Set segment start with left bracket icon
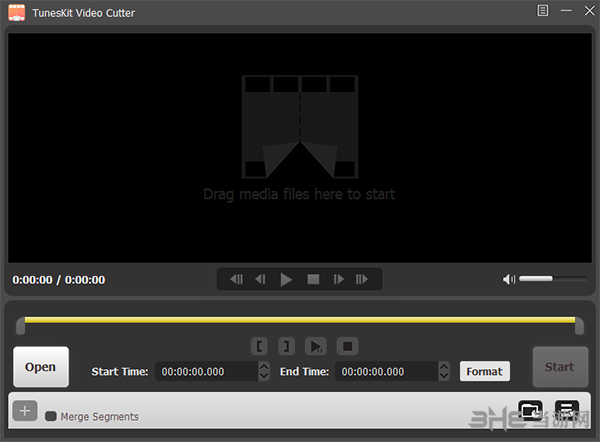600x442 pixels. pyautogui.click(x=260, y=346)
